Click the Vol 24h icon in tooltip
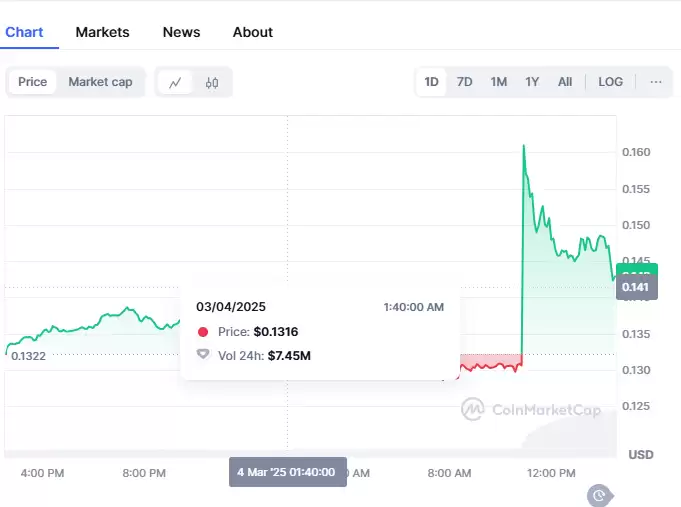Image resolution: width=681 pixels, height=507 pixels. click(x=203, y=355)
